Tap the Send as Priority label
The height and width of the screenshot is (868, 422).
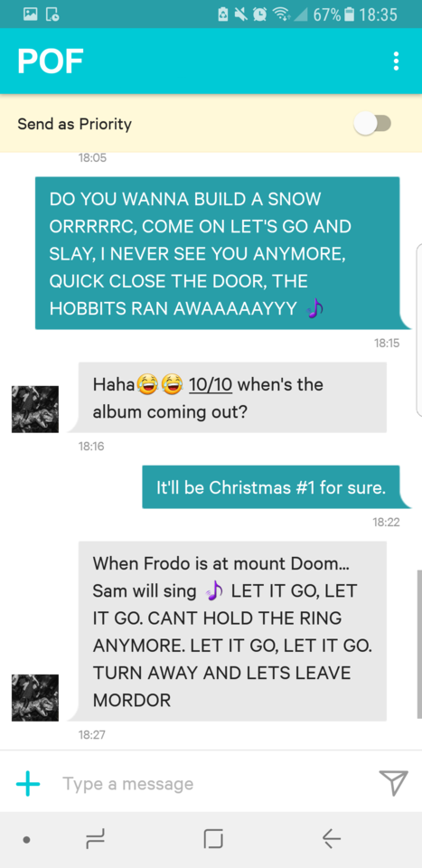coord(75,124)
